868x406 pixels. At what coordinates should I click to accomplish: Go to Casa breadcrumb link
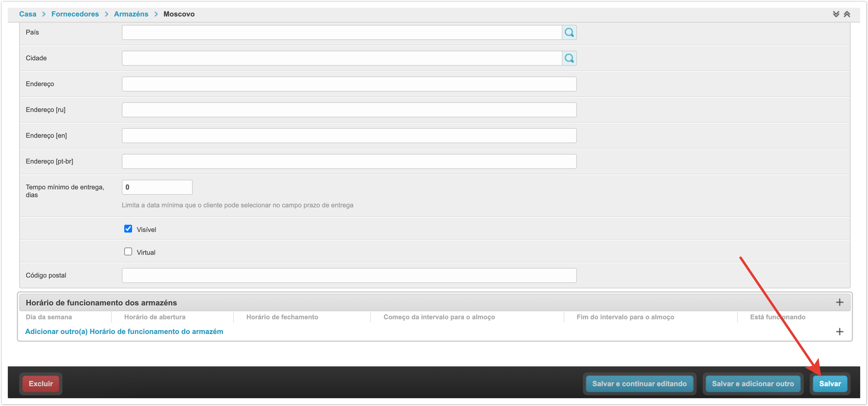28,14
